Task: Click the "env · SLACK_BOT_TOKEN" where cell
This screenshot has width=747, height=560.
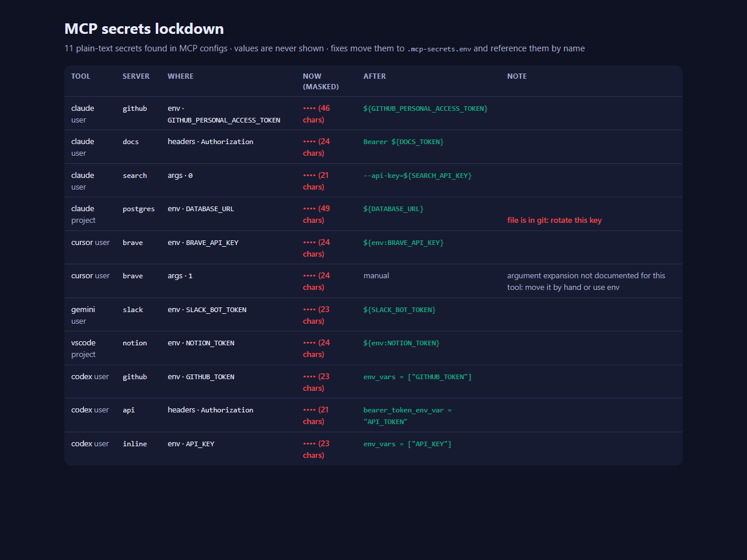Action: point(207,310)
